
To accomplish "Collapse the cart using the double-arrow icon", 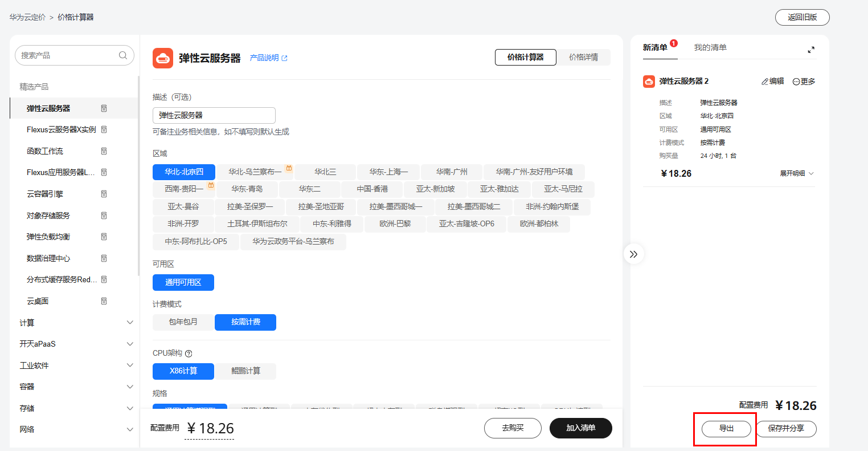I will (633, 254).
